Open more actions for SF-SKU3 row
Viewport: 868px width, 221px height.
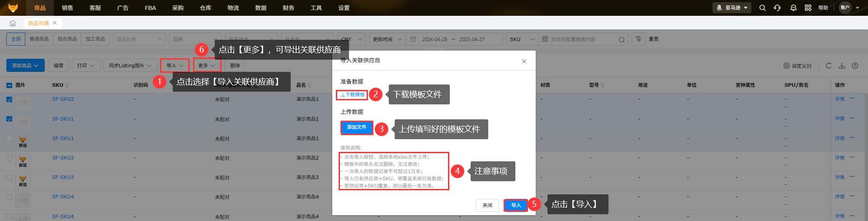[852, 177]
